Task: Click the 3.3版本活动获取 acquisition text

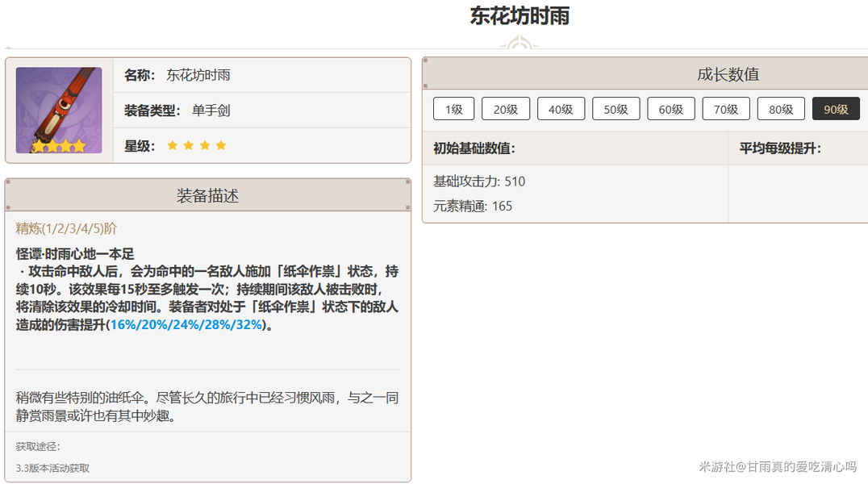Action: pos(52,468)
